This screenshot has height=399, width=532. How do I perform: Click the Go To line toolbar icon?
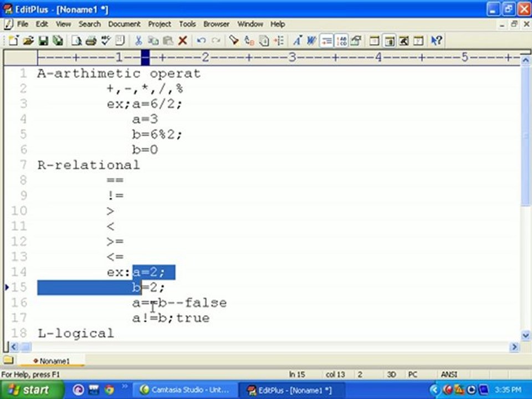[x=279, y=40]
